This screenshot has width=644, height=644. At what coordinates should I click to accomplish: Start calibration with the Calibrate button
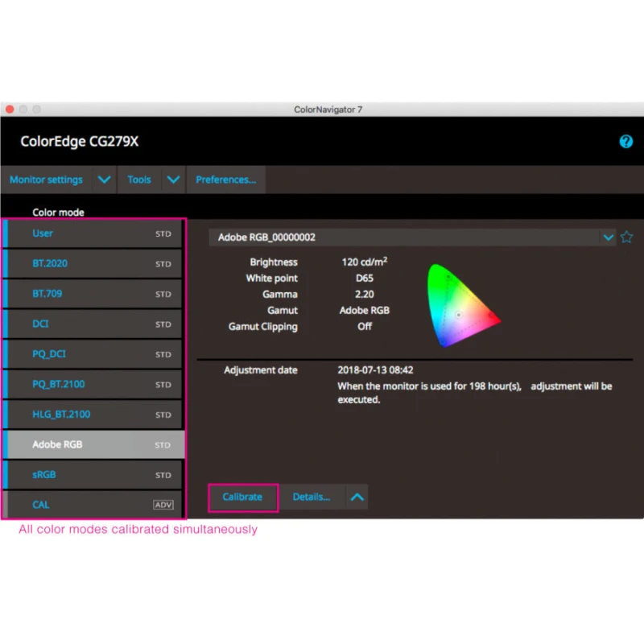[242, 497]
